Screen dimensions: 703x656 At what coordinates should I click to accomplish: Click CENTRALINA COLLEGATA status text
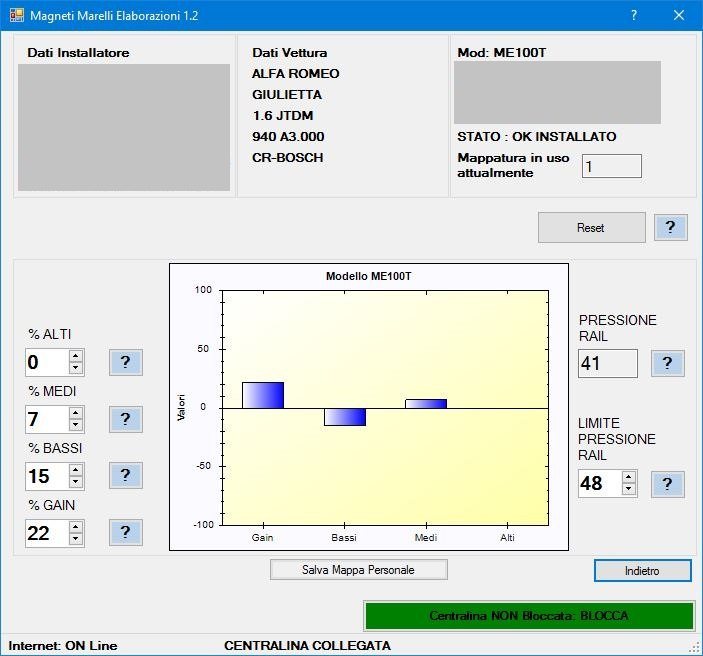click(x=307, y=646)
